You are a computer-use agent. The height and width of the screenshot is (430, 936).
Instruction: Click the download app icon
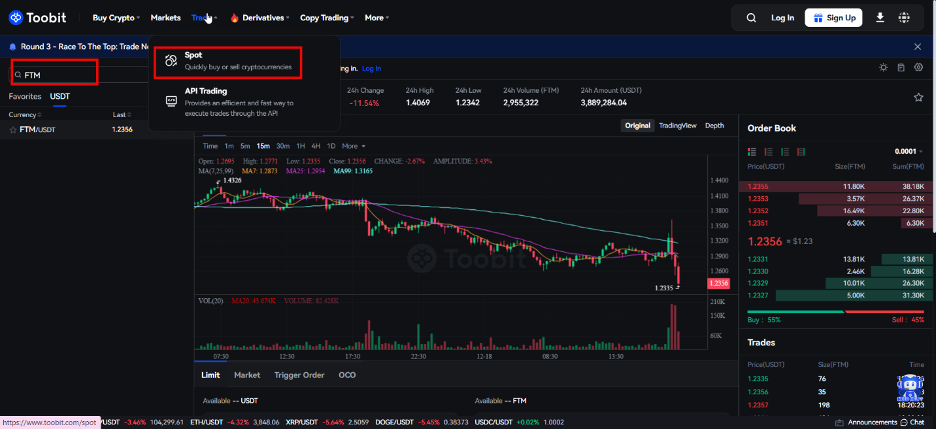pyautogui.click(x=880, y=18)
